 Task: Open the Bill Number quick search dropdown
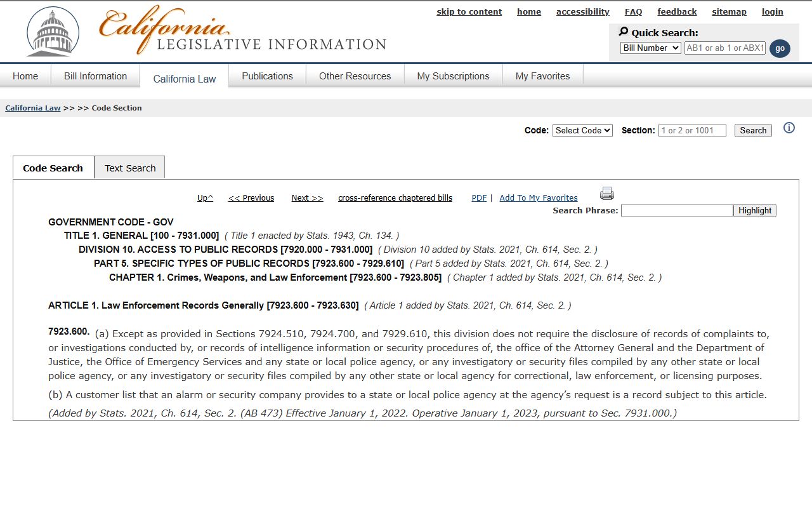coord(650,48)
